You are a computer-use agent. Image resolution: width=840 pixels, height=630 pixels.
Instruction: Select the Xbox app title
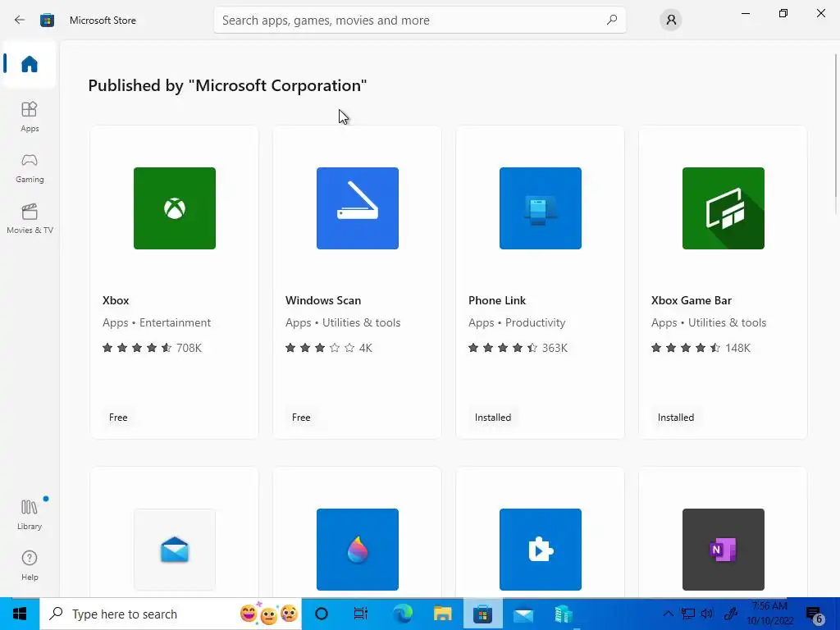pos(116,300)
